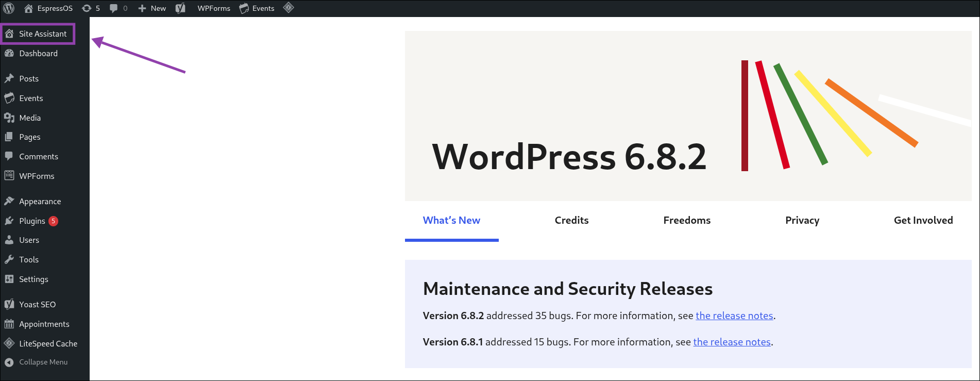Click the Media icon in sidebar
Screen dimensions: 980x381
coord(9,118)
